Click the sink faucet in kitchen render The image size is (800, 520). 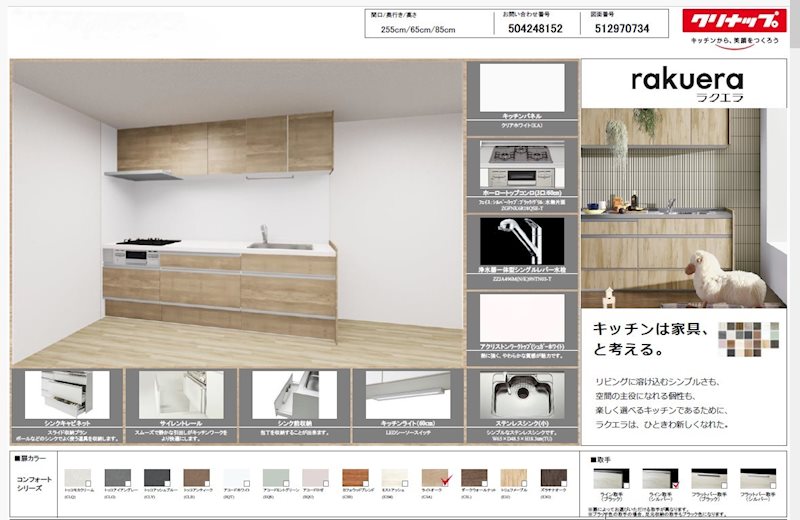coord(264,234)
